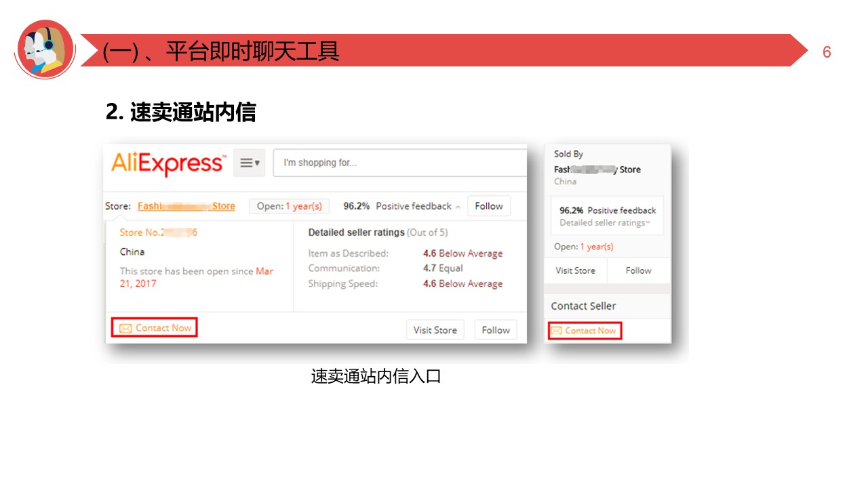Click the envelope icon in the store popup

point(125,328)
